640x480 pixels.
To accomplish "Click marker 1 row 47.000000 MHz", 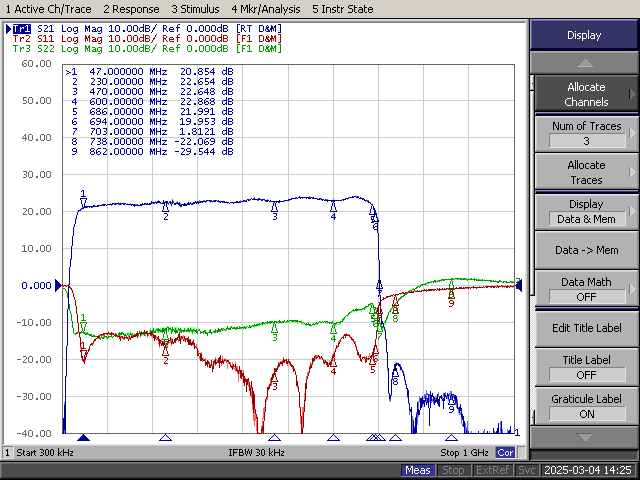I will point(149,72).
